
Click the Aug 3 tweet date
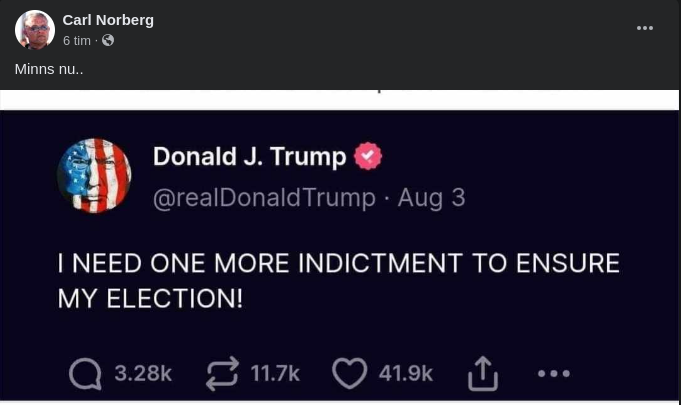431,198
